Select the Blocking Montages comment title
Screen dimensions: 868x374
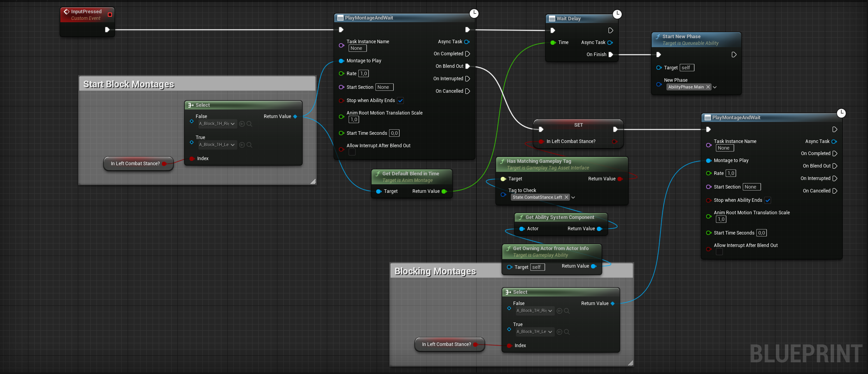(x=435, y=271)
